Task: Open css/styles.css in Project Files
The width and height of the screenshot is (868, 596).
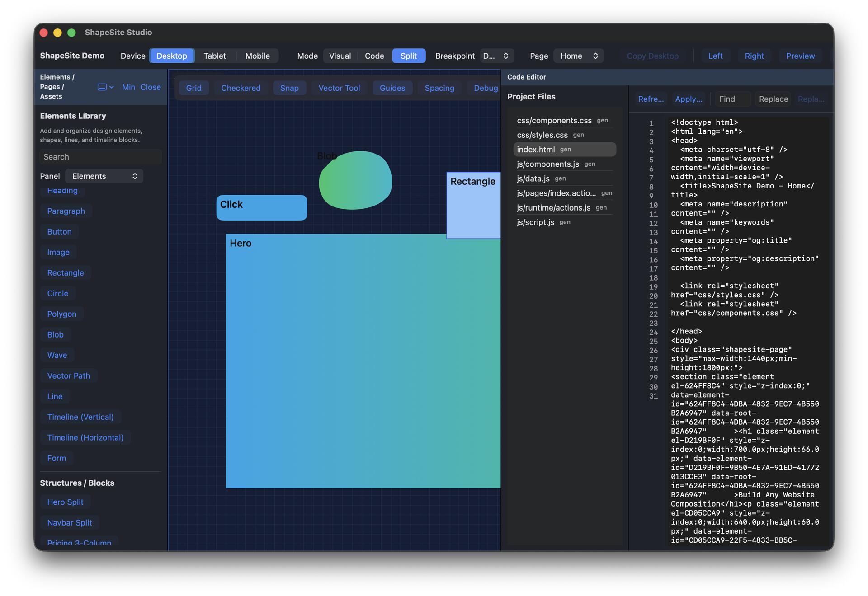Action: coord(542,135)
